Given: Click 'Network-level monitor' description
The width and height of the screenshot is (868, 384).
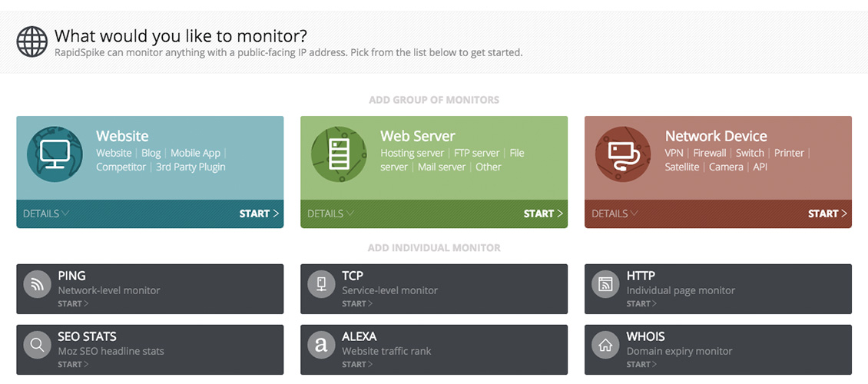Looking at the screenshot, I should tap(109, 290).
